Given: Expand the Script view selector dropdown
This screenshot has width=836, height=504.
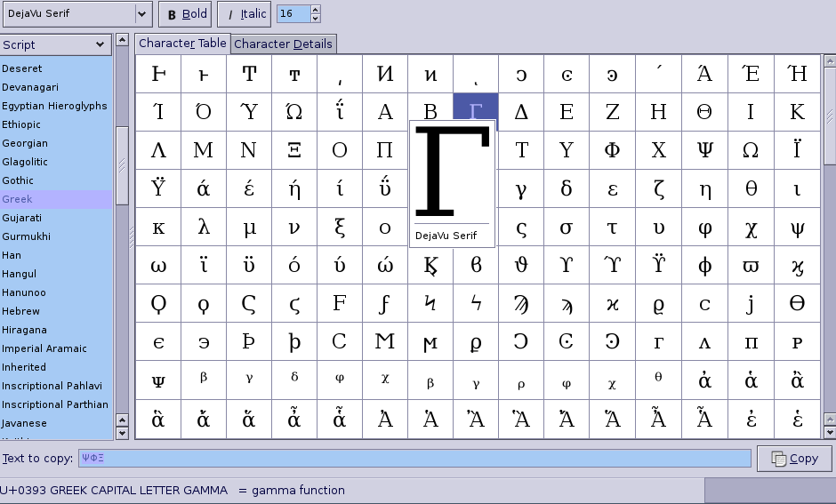Looking at the screenshot, I should point(99,44).
